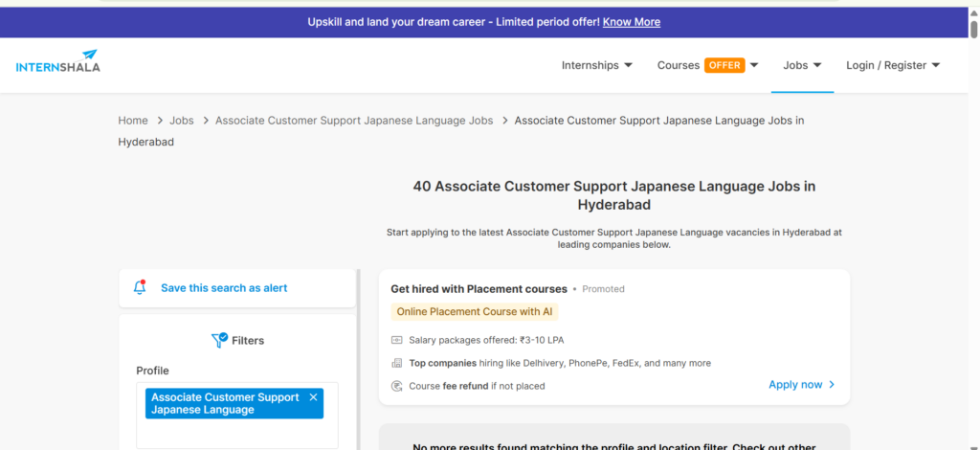The image size is (980, 450).
Task: Click the chevron arrow next to Apply now
Action: click(x=832, y=384)
